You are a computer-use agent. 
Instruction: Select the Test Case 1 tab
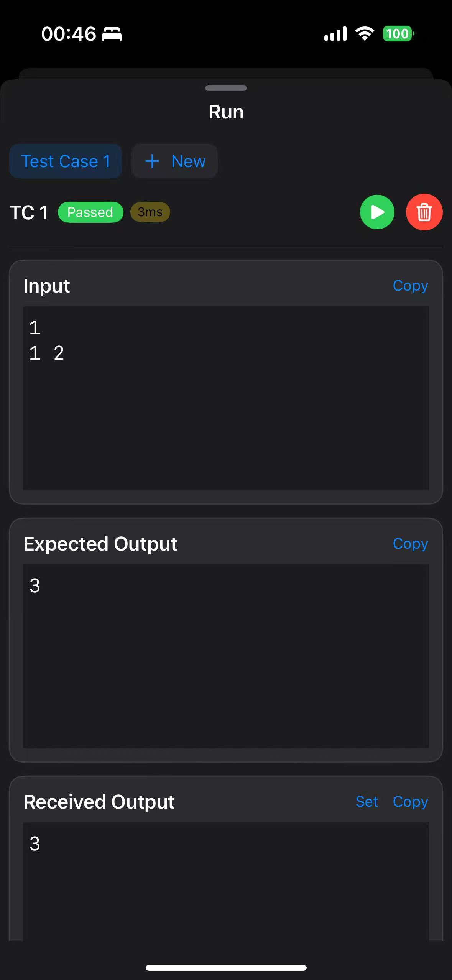(66, 161)
